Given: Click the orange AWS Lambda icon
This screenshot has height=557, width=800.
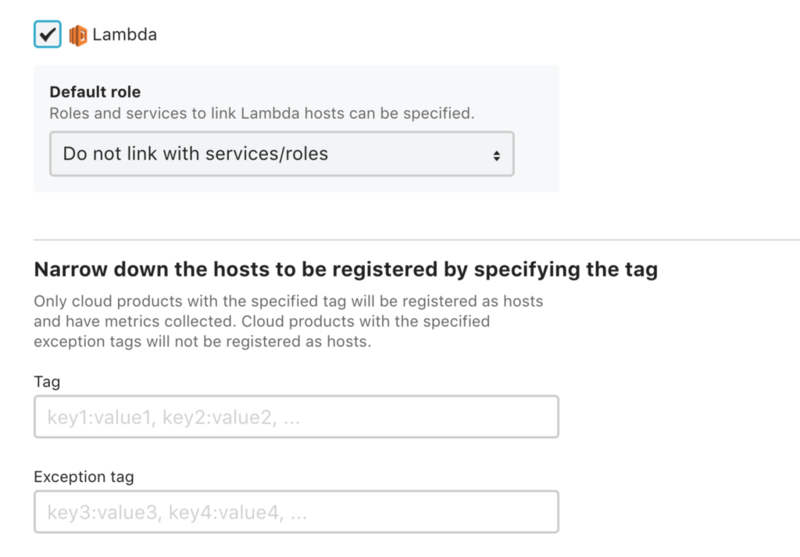Looking at the screenshot, I should 78,35.
